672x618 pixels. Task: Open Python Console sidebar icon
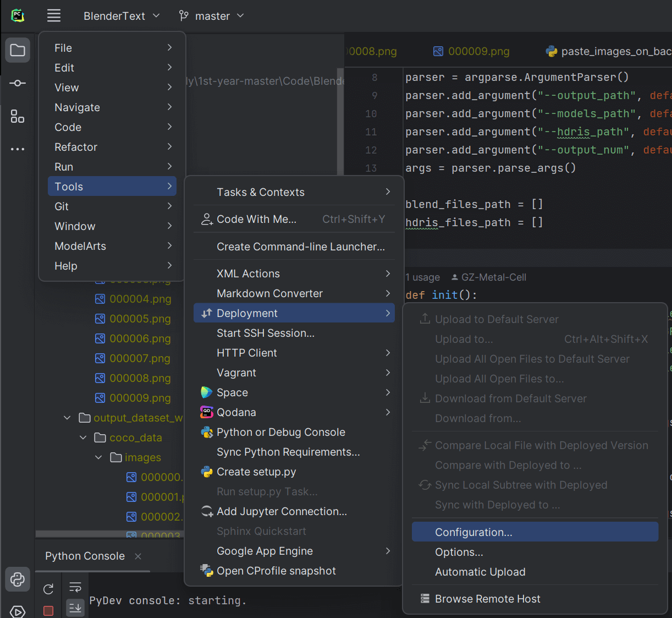coord(18,579)
